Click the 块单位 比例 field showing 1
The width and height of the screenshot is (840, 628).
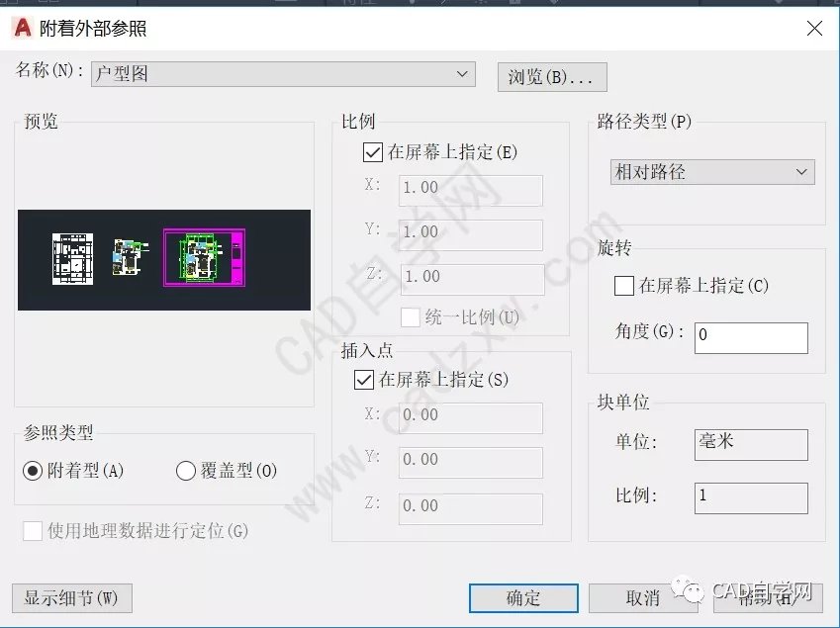tap(751, 497)
